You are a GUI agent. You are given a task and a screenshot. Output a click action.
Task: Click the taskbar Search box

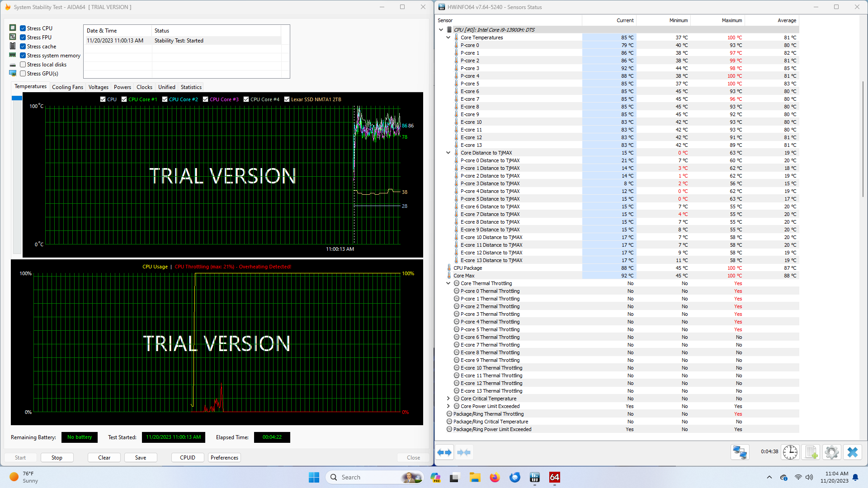click(374, 477)
